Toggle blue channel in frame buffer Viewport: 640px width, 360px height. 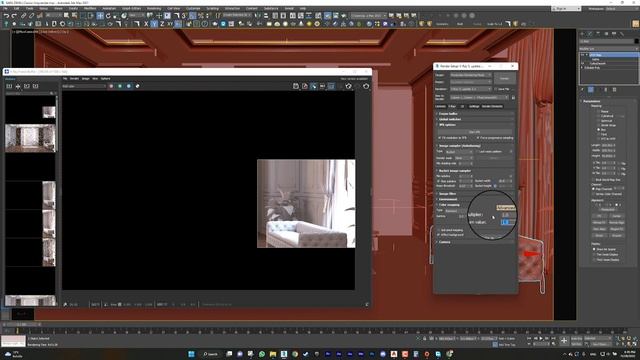(x=129, y=86)
